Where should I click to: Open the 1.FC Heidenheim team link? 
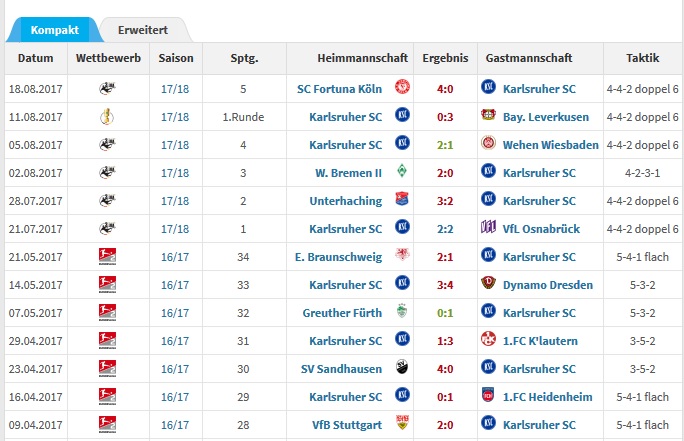[547, 397]
